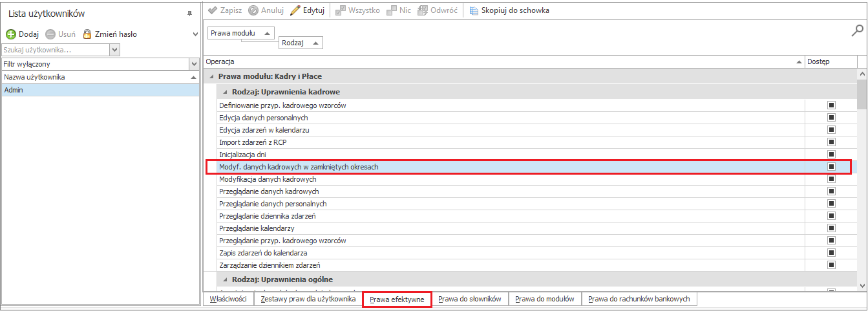Collapse the Rodzaj: Uprawnienia kadrowe group
Image resolution: width=868 pixels, height=315 pixels.
click(x=225, y=92)
